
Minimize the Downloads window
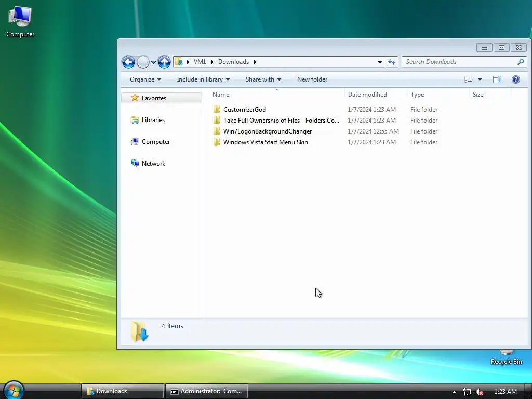pyautogui.click(x=484, y=47)
